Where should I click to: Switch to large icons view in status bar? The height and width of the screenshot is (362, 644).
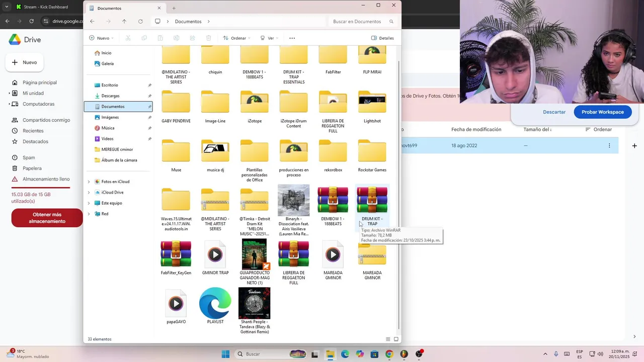point(396,339)
